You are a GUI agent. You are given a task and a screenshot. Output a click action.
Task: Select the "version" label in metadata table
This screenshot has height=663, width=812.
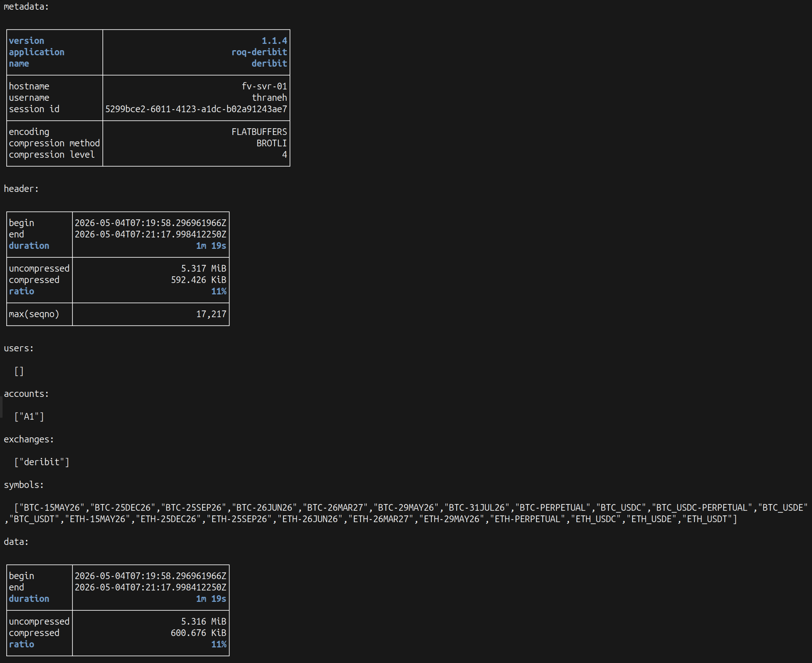[x=26, y=41]
